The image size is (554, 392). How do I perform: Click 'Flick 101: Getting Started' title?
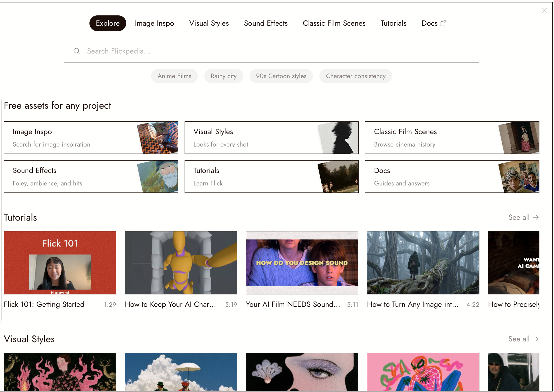point(44,304)
